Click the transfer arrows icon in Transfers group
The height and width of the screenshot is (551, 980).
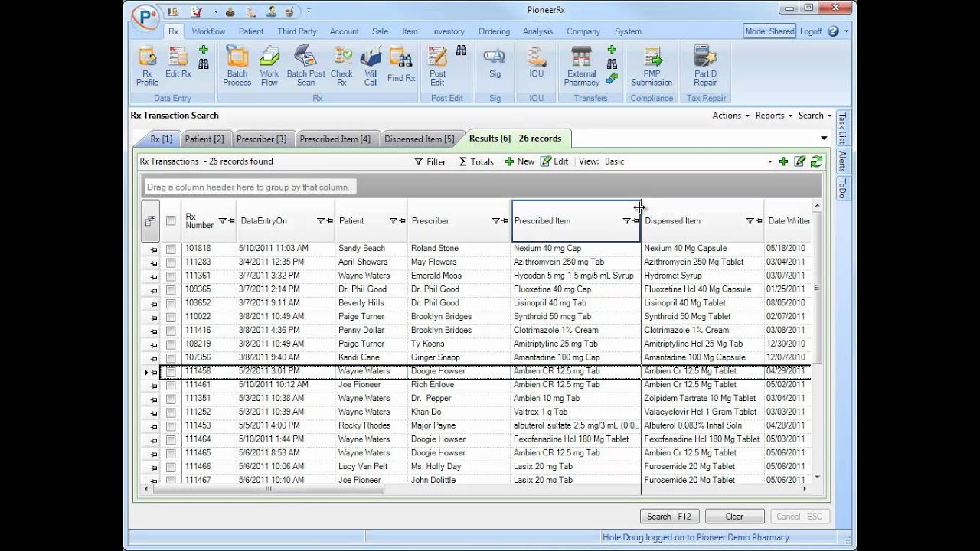point(612,78)
